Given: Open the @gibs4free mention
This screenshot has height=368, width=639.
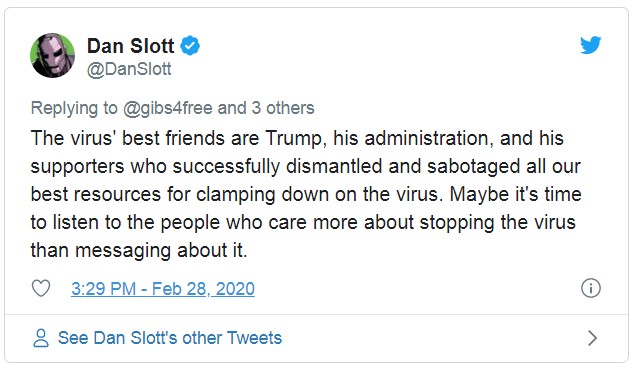Looking at the screenshot, I should [x=167, y=108].
